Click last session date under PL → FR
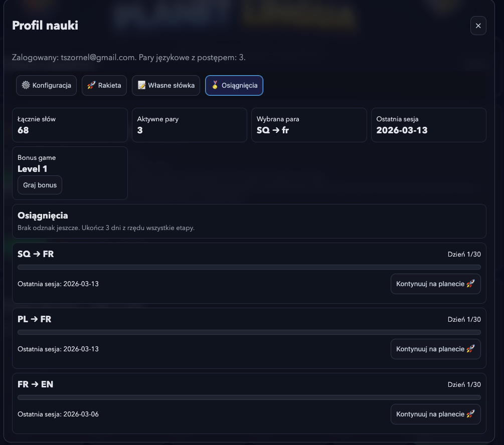Image resolution: width=504 pixels, height=445 pixels. click(58, 349)
